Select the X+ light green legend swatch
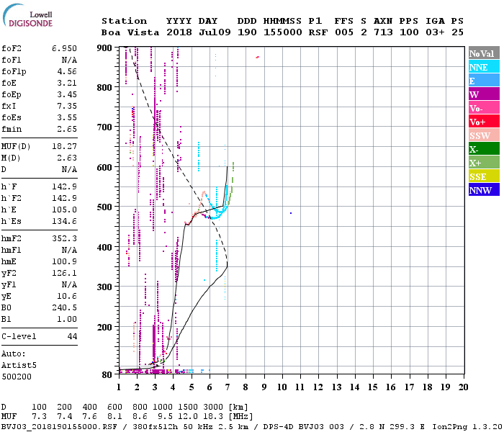This screenshot has height=432, width=504. point(484,163)
